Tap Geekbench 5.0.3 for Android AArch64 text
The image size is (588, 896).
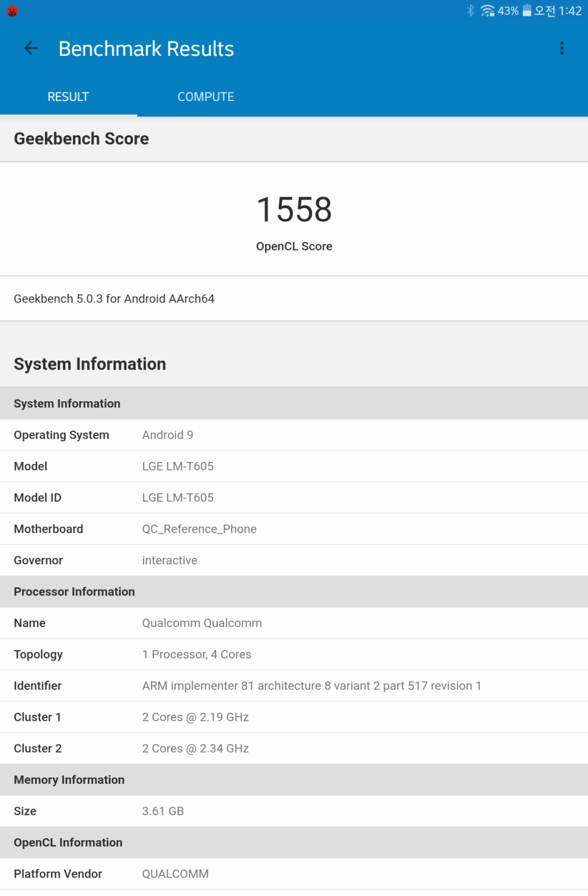114,299
